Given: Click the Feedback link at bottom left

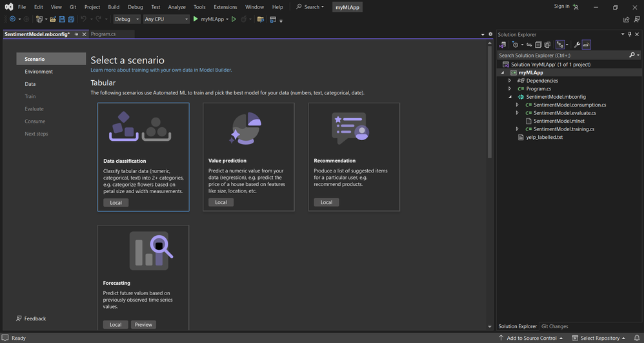Looking at the screenshot, I should pos(31,318).
